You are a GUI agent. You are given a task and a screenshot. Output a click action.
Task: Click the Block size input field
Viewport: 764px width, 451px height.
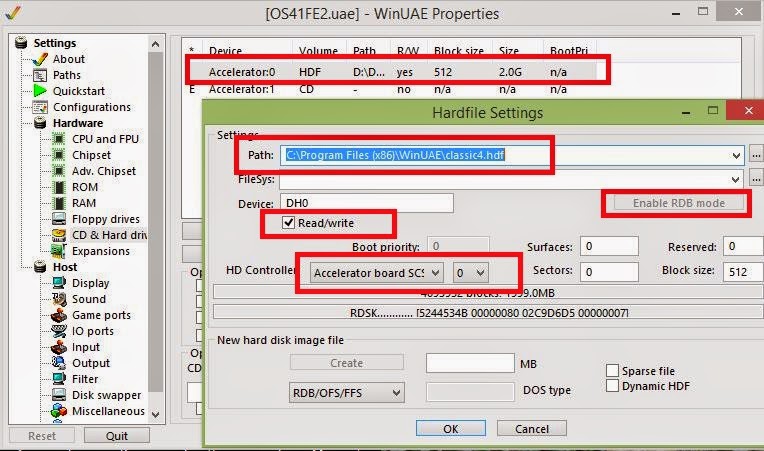[x=743, y=271]
